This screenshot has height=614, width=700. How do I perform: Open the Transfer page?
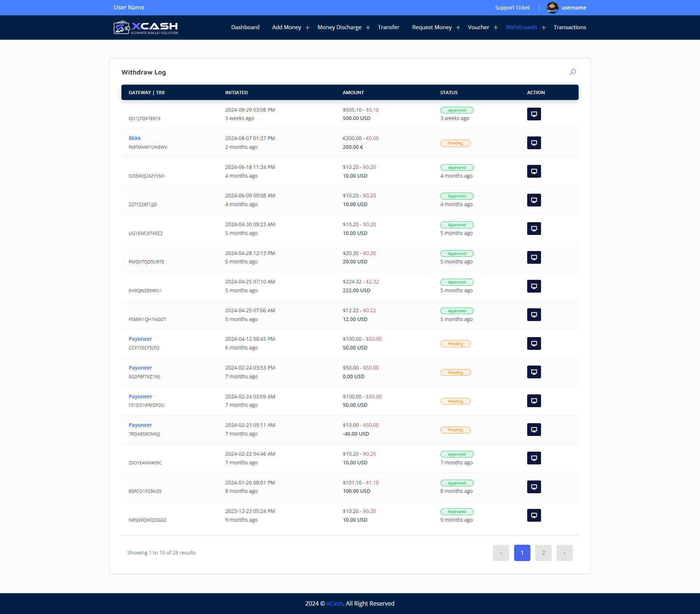coord(388,27)
